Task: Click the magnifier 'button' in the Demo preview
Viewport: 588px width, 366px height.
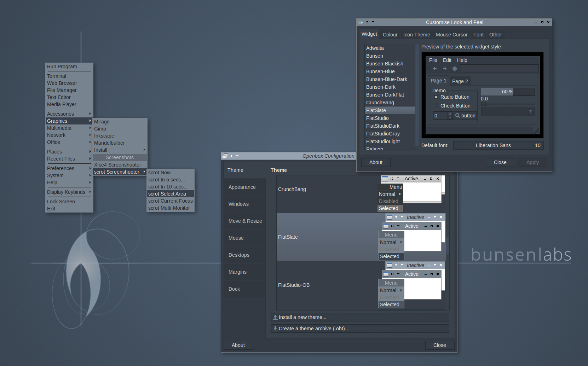Action: pos(465,116)
